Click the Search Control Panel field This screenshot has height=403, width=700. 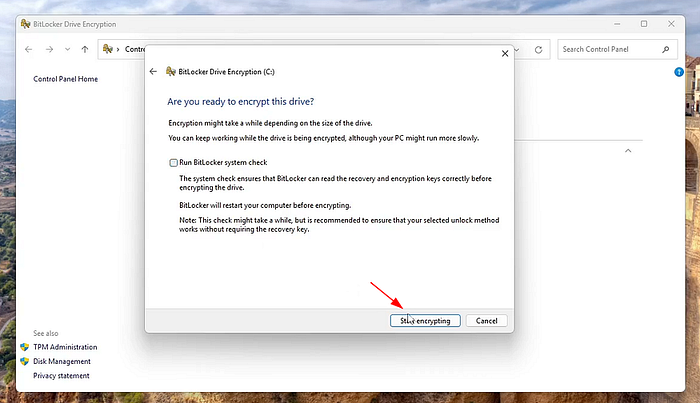(x=617, y=49)
